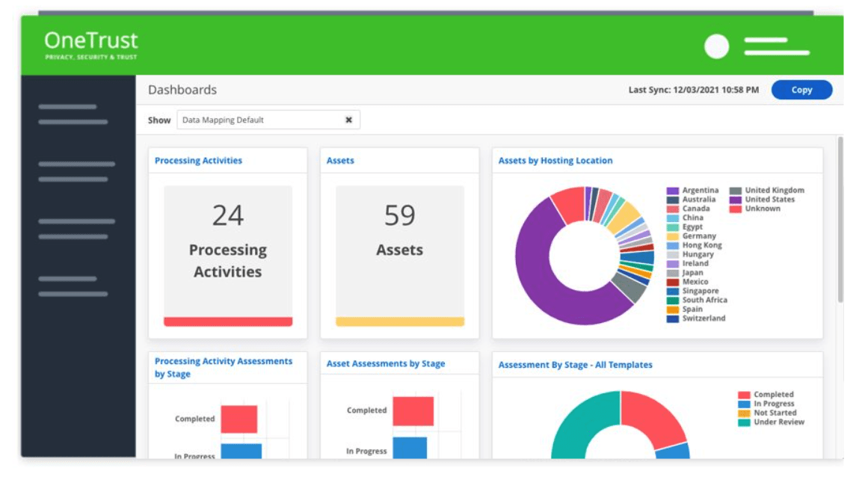
Task: Click the dashboard vertical scrollbar
Action: point(840,219)
